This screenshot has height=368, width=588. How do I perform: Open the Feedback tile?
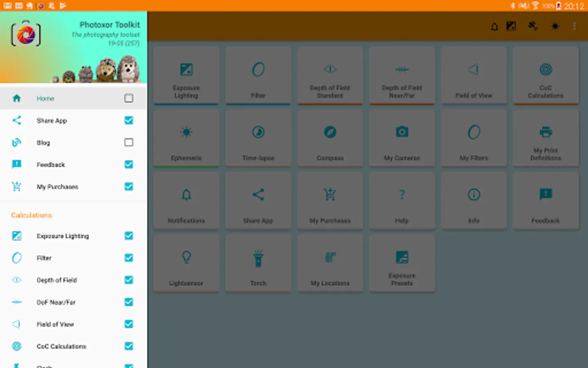pyautogui.click(x=546, y=201)
